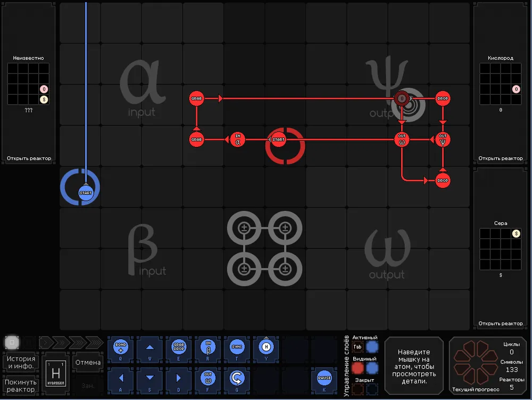The image size is (532, 400).
Task: Click the blue START node on the grid
Action: (86, 193)
